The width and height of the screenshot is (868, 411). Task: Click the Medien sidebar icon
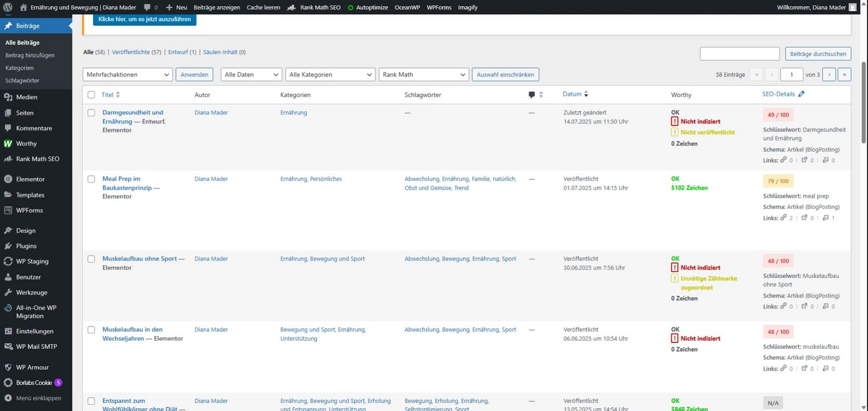click(x=8, y=97)
